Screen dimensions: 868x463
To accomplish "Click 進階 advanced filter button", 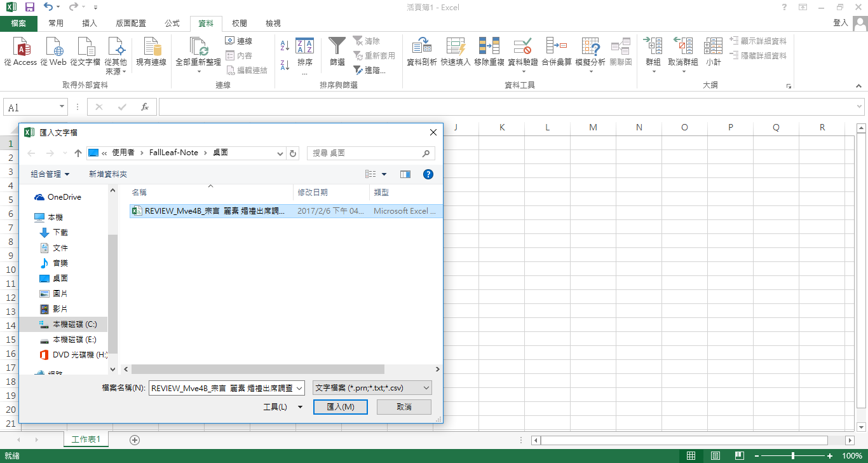I will 370,71.
